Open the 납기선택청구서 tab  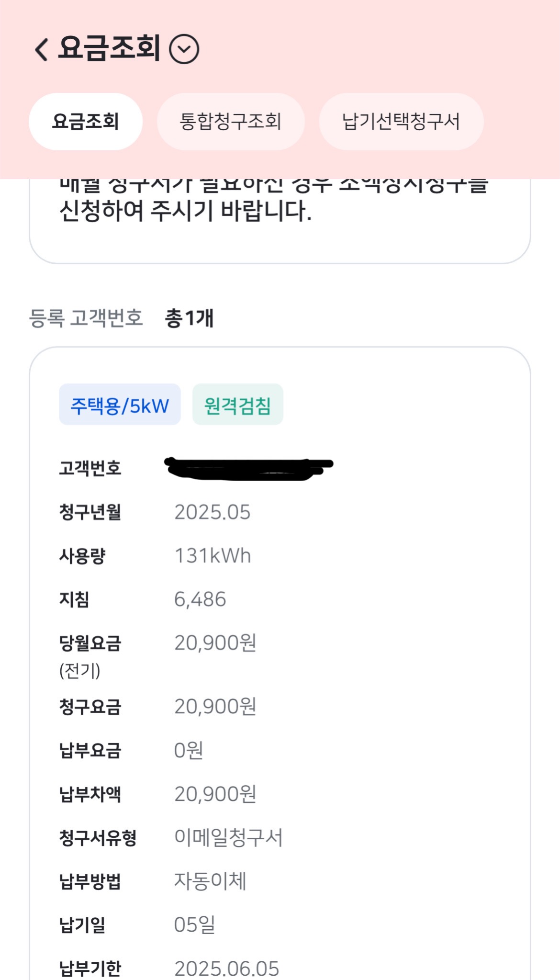tap(401, 122)
